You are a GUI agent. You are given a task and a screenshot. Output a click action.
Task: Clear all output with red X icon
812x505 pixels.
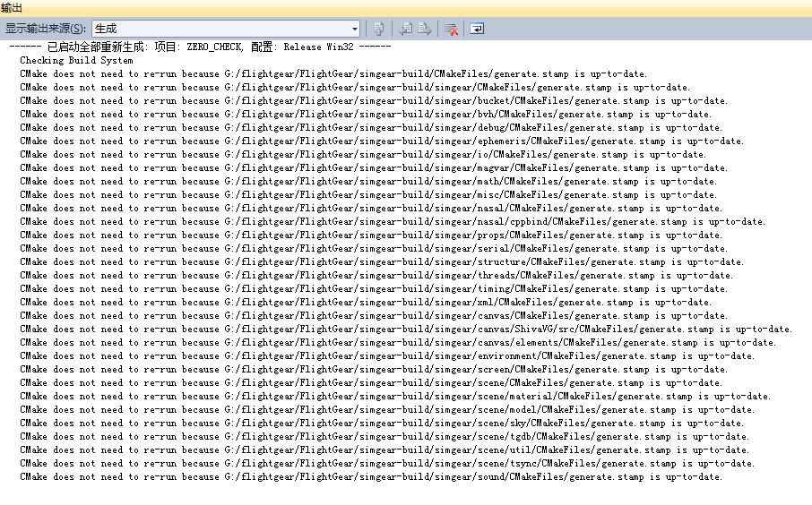click(x=451, y=29)
